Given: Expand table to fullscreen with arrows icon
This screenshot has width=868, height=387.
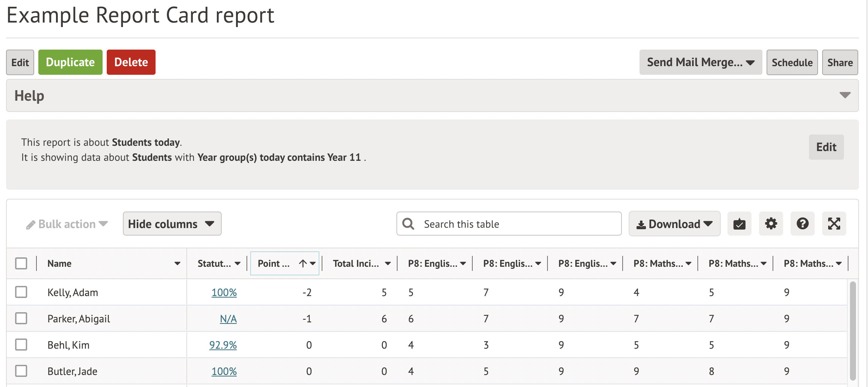Looking at the screenshot, I should click(834, 224).
